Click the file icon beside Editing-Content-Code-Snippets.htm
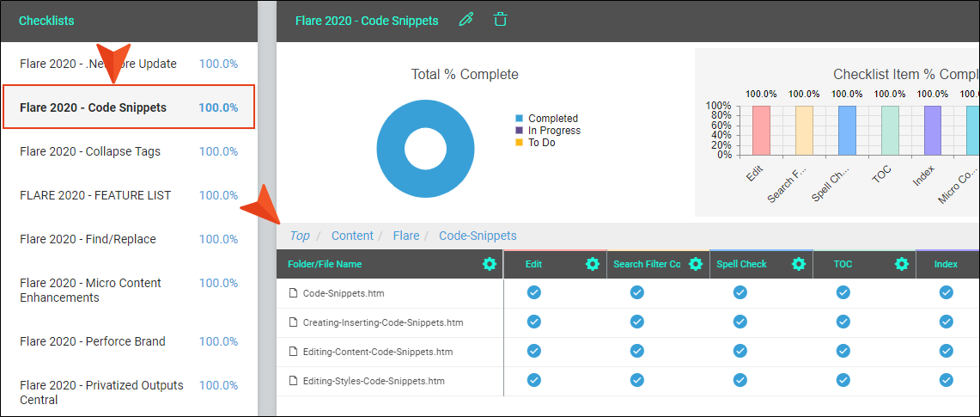The width and height of the screenshot is (980, 417). point(293,352)
